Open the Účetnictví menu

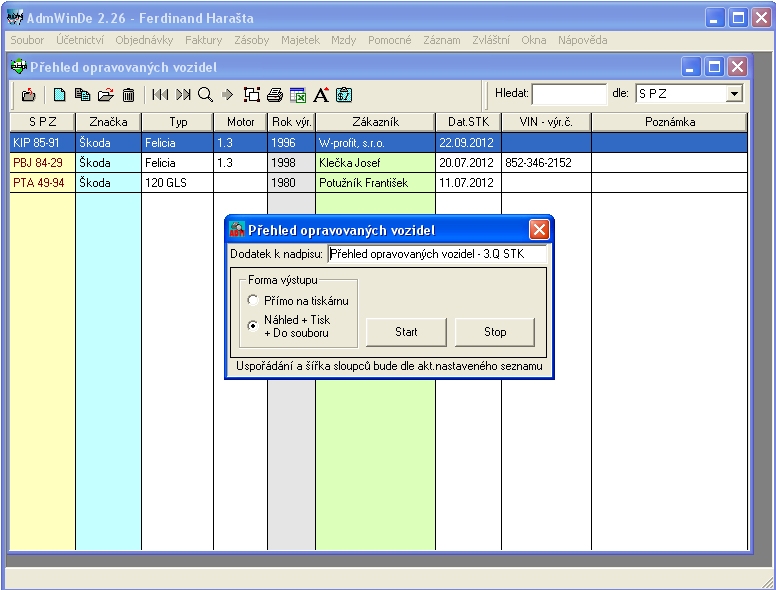80,40
